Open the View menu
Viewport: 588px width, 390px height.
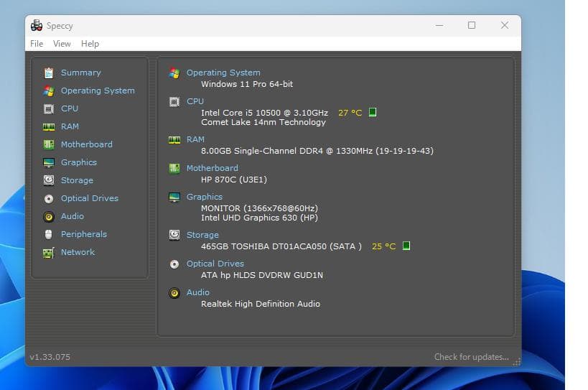click(x=62, y=44)
